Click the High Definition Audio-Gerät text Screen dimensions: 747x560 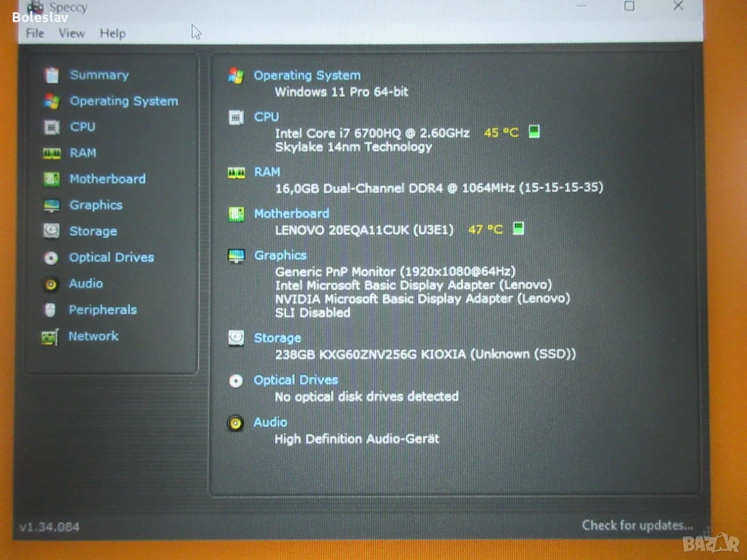point(357,439)
